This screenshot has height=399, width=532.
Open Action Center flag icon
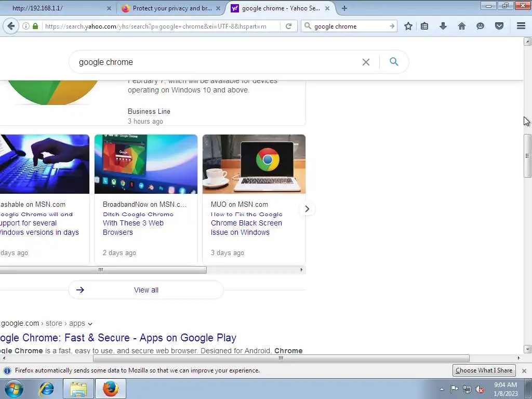[454, 389]
